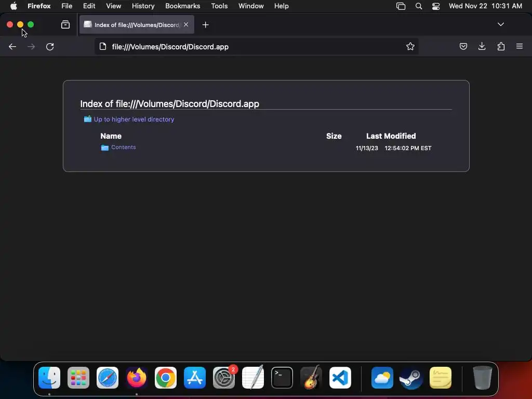The image size is (532, 399).
Task: Open the History menu
Action: tap(143, 6)
